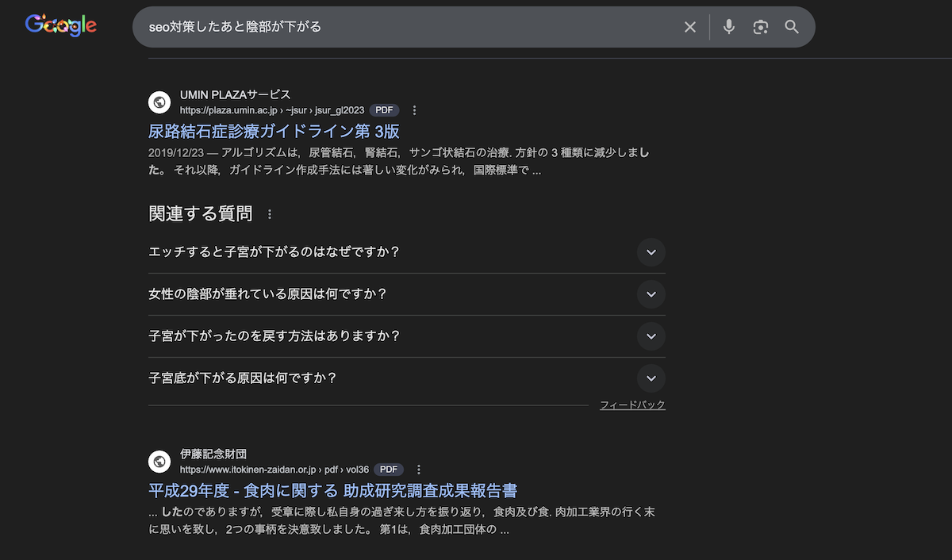This screenshot has height=560, width=952.
Task: Start voice search with microphone icon
Action: 729,27
